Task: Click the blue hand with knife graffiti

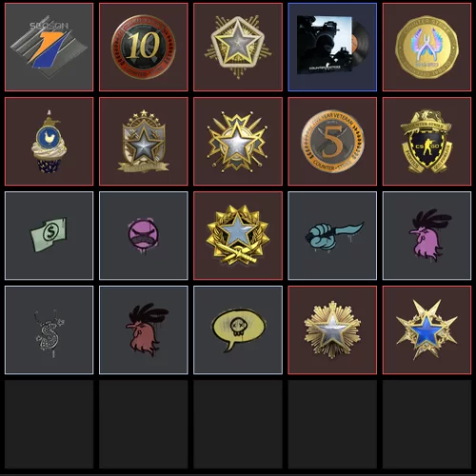Action: (332, 235)
